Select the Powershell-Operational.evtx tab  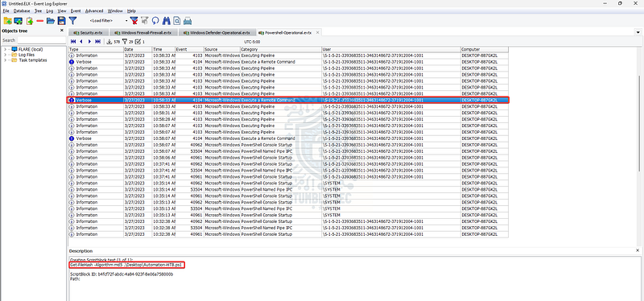pos(286,32)
